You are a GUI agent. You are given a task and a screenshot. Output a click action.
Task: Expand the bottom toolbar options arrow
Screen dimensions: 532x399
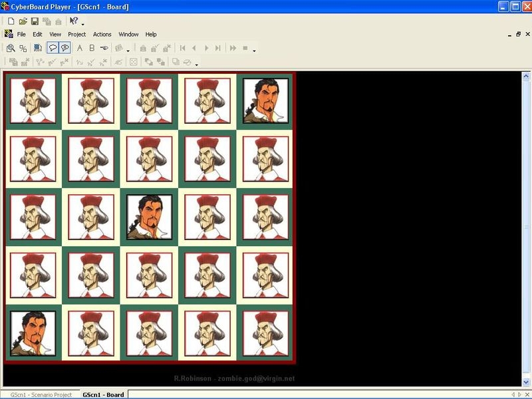pos(196,65)
